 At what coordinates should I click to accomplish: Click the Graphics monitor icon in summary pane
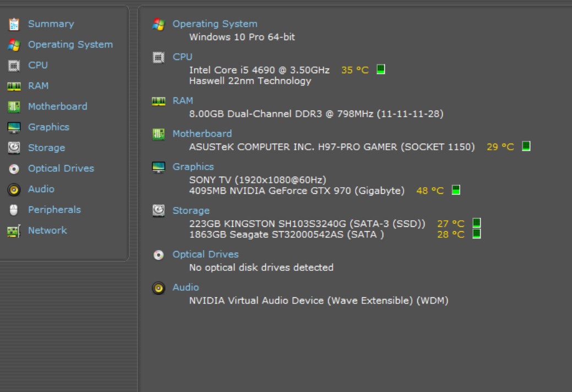click(159, 167)
